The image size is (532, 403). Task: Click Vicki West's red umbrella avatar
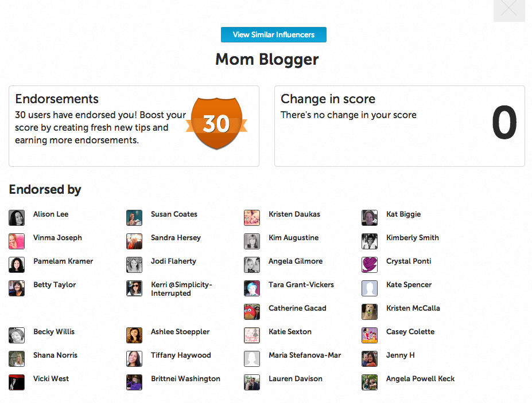(17, 382)
